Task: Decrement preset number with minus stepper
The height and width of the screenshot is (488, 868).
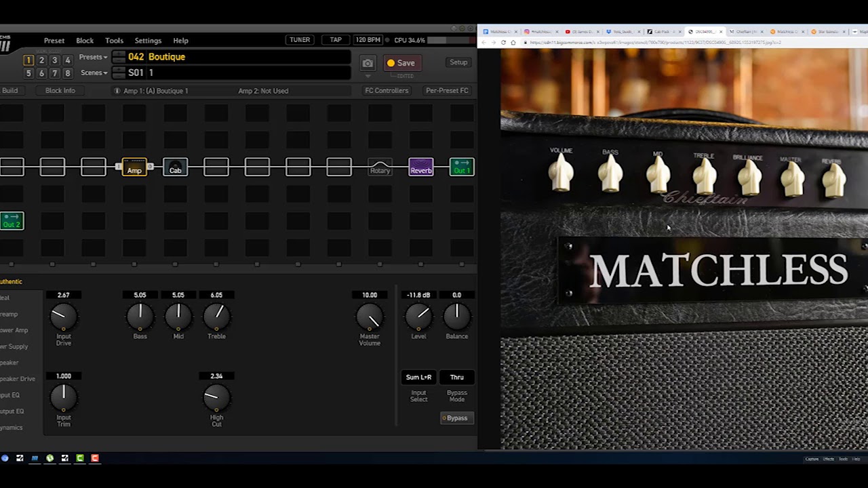Action: pos(119,60)
